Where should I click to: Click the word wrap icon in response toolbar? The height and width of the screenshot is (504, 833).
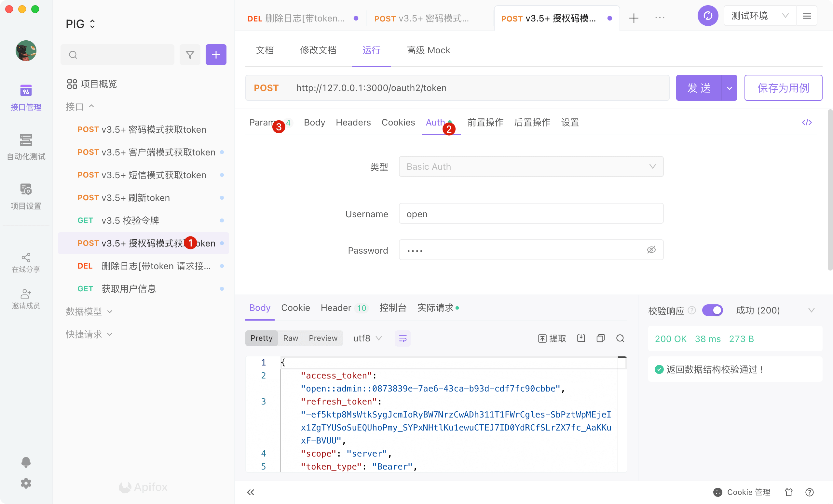pyautogui.click(x=402, y=338)
